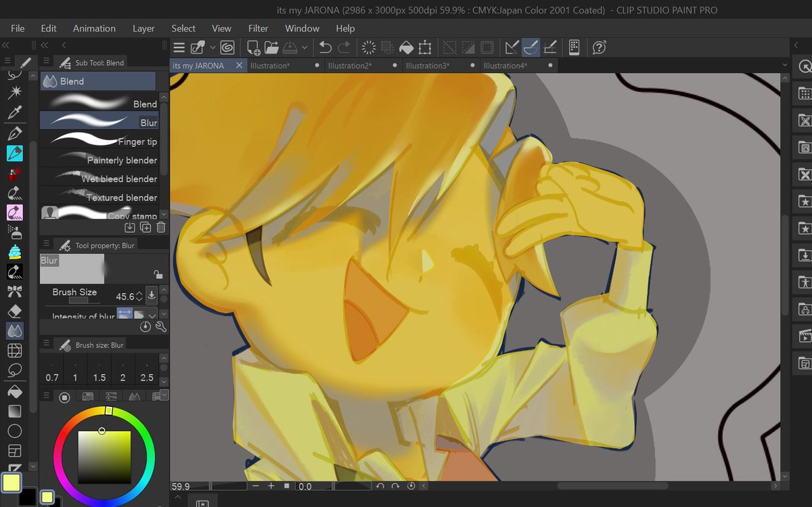The image size is (812, 507).
Task: Toggle Snap to Ruler icon
Action: 512,47
